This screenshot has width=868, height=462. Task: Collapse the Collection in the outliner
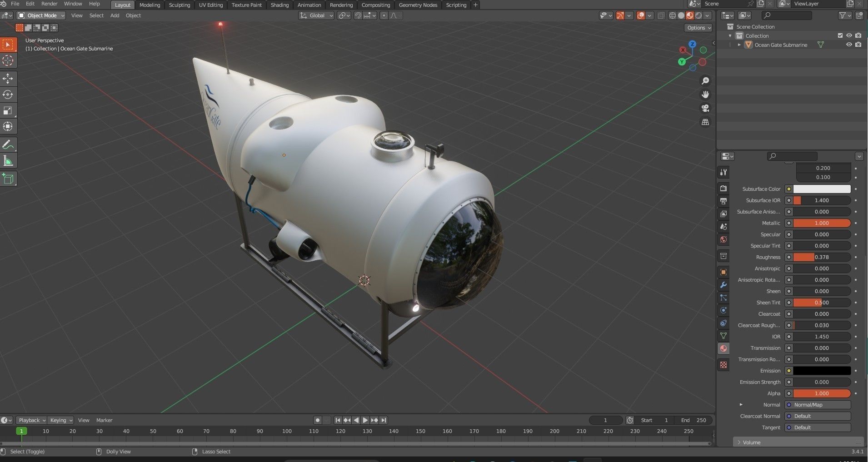tap(730, 35)
